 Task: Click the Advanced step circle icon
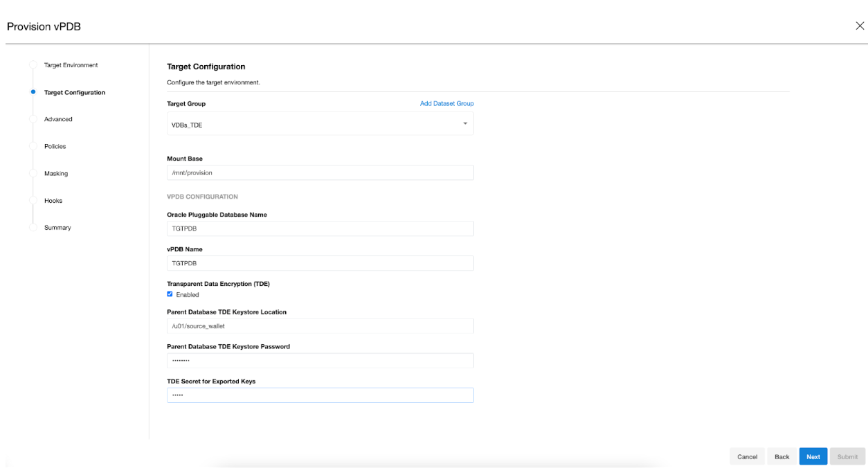(33, 119)
